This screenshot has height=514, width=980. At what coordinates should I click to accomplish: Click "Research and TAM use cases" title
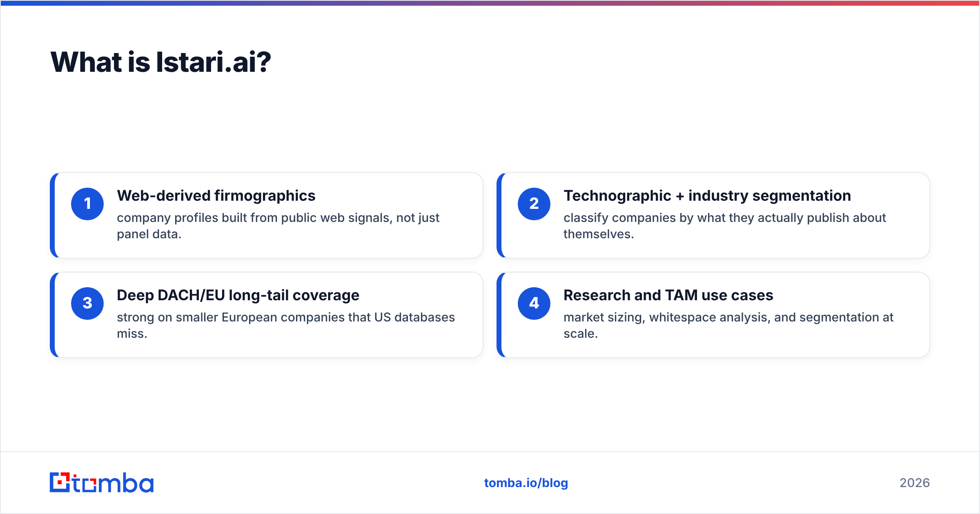click(x=668, y=295)
